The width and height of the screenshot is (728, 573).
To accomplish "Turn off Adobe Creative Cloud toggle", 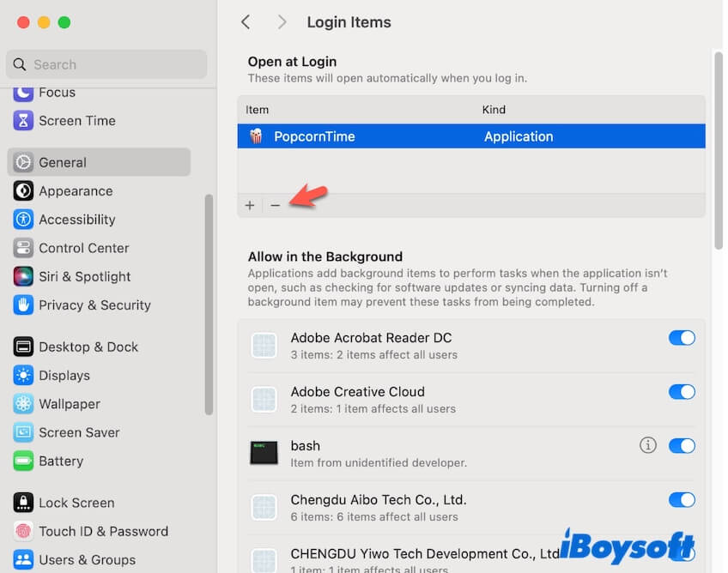I will (682, 392).
